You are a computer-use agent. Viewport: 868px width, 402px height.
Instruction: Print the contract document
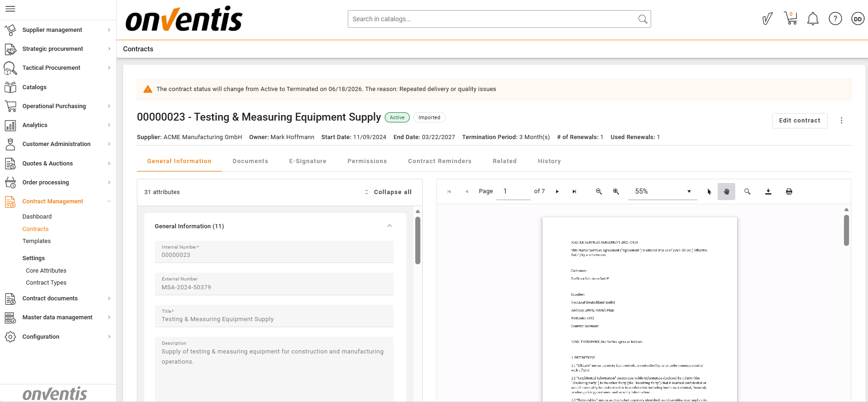tap(789, 192)
